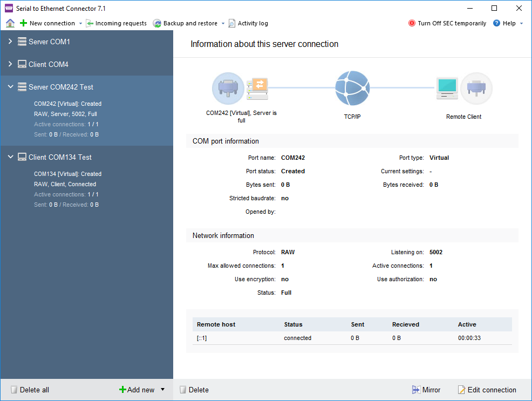The image size is (532, 401).
Task: Click Delete all button label
Action: point(35,390)
